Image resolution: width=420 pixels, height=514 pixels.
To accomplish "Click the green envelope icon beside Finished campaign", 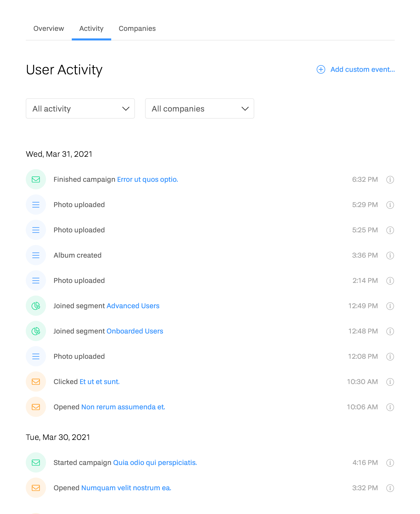I will [x=36, y=180].
